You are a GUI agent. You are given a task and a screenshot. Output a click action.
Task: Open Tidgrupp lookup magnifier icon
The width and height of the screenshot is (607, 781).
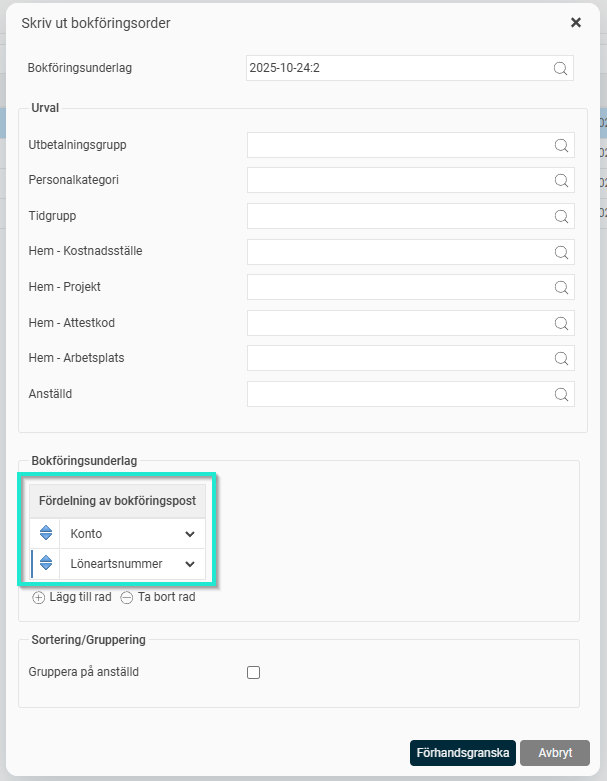(x=562, y=216)
